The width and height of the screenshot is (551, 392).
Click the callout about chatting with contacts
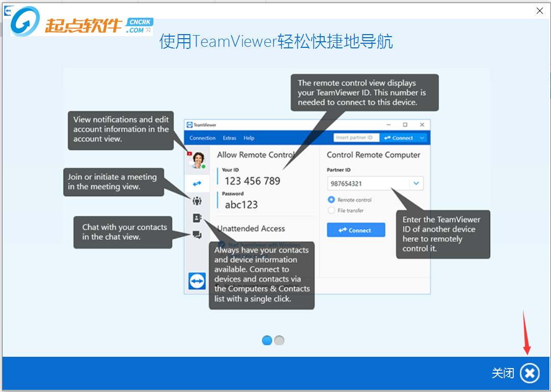coord(123,232)
